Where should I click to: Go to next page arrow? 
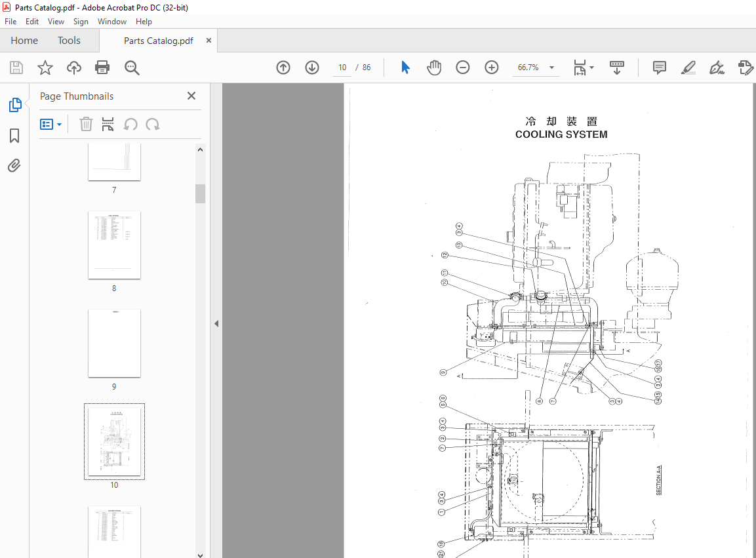point(312,68)
